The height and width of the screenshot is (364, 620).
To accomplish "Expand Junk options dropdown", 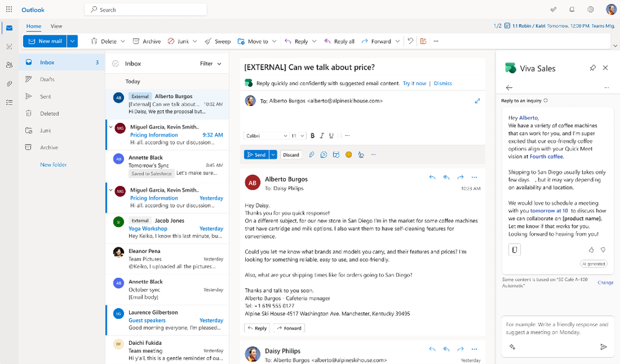I will 195,41.
